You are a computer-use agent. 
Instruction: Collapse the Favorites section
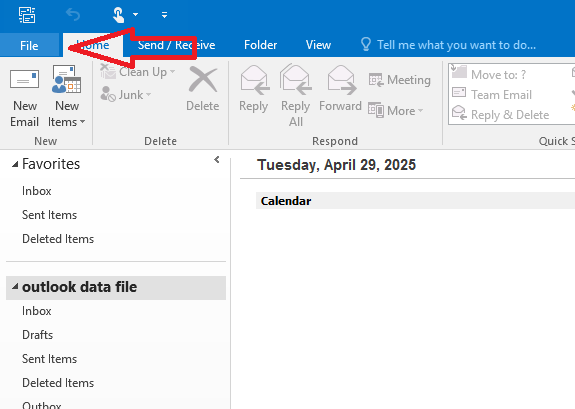click(x=15, y=164)
